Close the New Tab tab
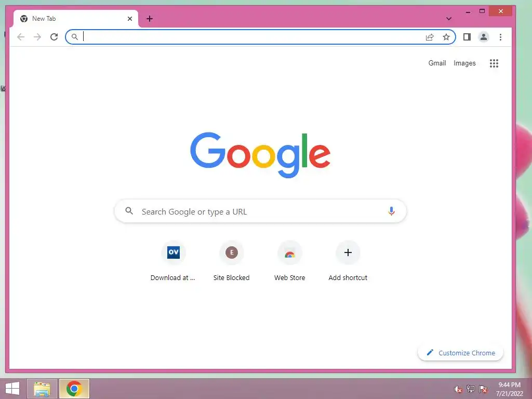This screenshot has width=532, height=399. pyautogui.click(x=129, y=19)
